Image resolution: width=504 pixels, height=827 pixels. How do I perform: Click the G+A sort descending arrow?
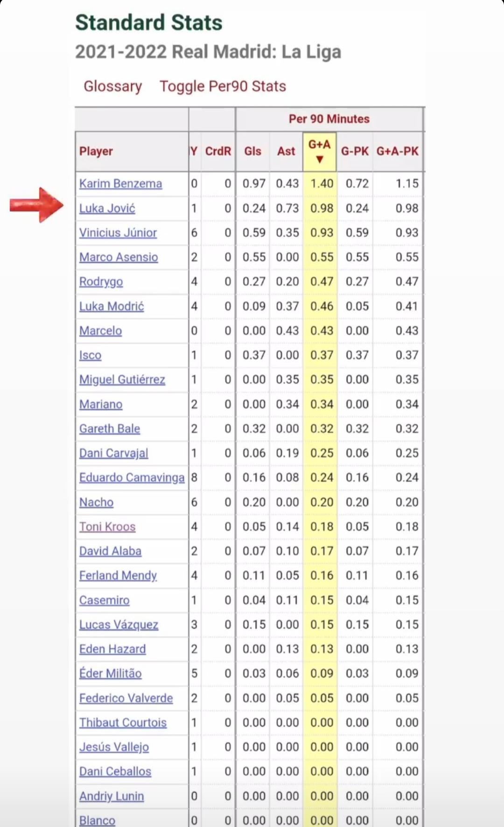coord(320,160)
